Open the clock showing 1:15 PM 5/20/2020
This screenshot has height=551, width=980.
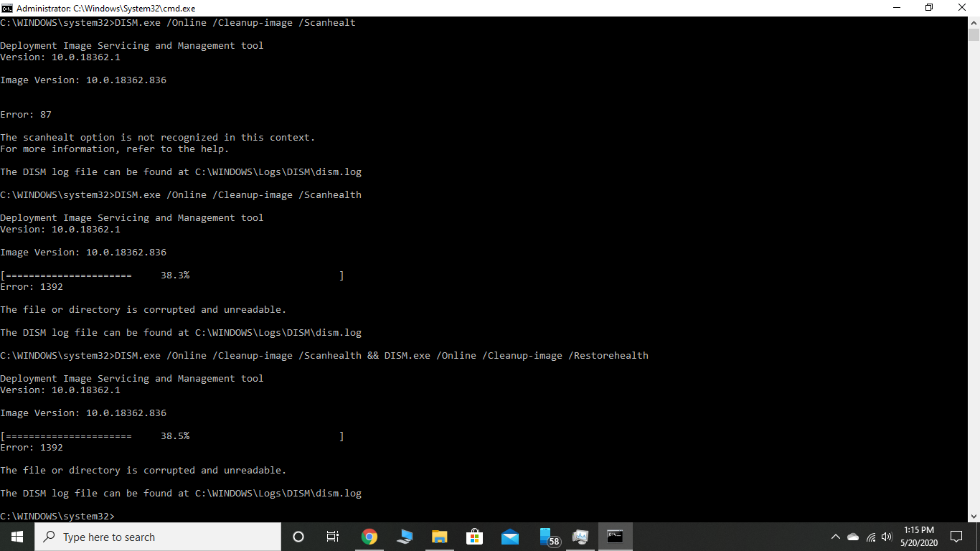[x=918, y=537]
